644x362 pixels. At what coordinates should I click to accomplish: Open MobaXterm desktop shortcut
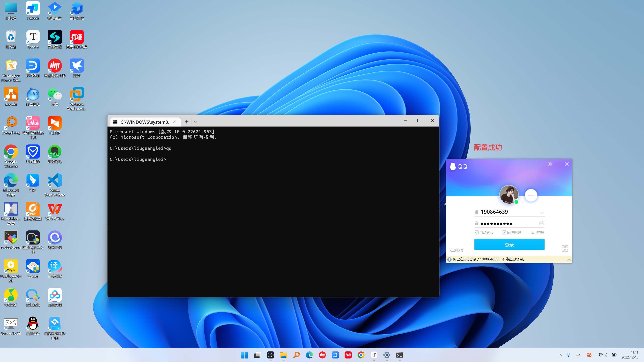[11, 240]
